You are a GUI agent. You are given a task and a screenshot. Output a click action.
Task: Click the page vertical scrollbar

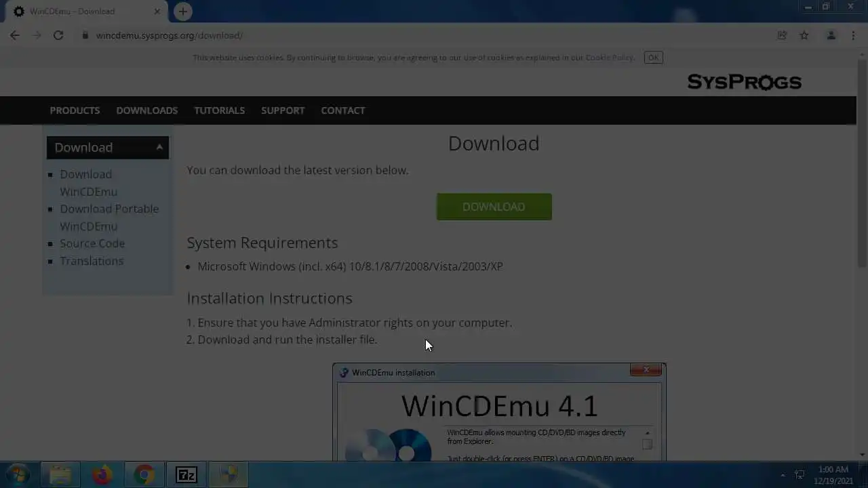[862, 163]
